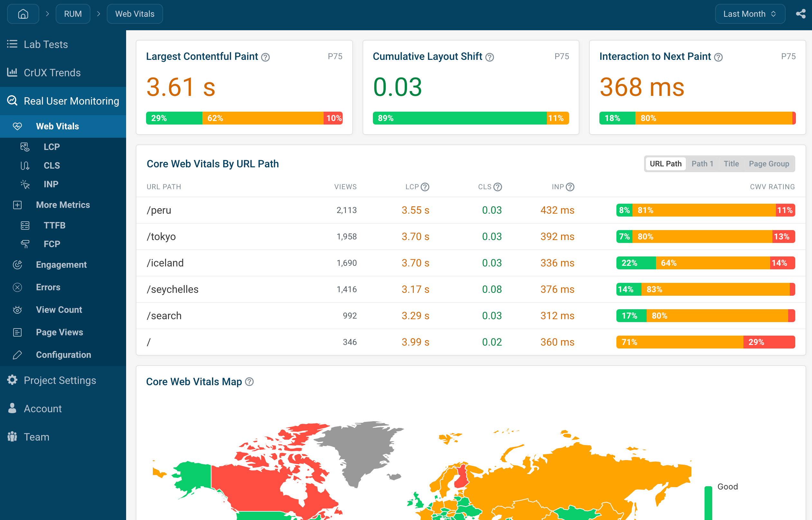Click the home icon in the breadcrumb
Screen dimensions: 812x520
tap(23, 14)
